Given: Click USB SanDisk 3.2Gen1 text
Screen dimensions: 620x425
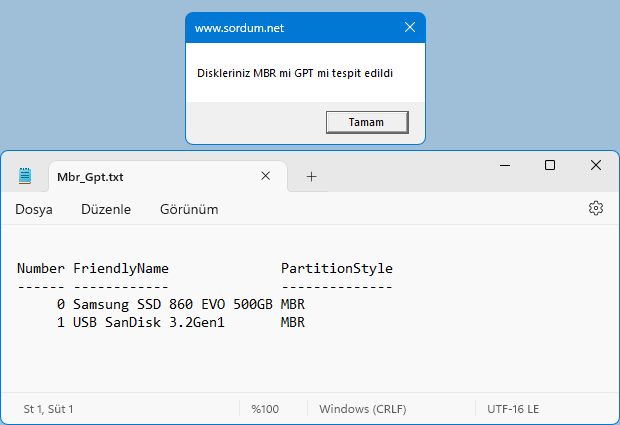Looking at the screenshot, I should coord(149,322).
